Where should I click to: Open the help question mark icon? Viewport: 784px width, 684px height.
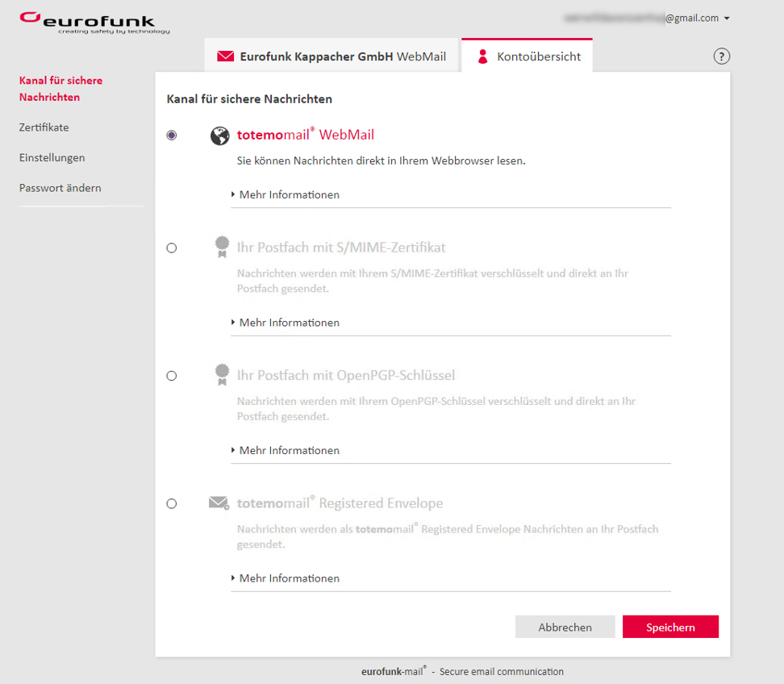click(722, 56)
